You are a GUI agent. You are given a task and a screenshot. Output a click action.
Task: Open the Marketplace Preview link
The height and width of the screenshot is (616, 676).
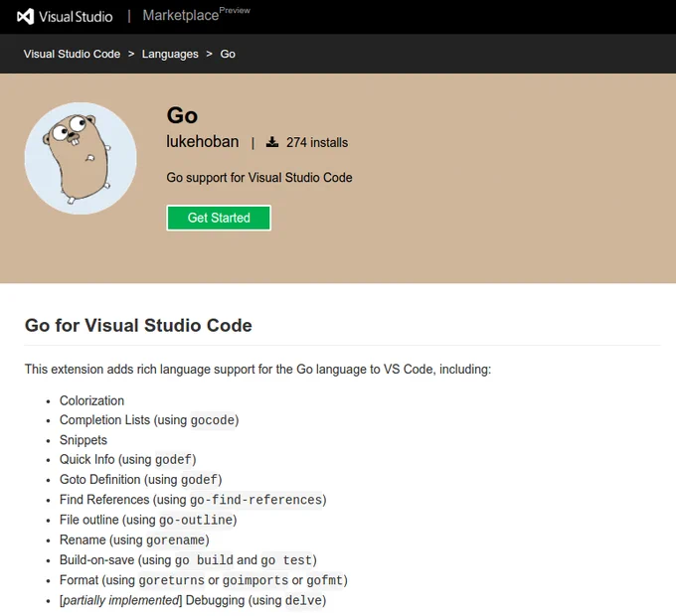point(196,15)
